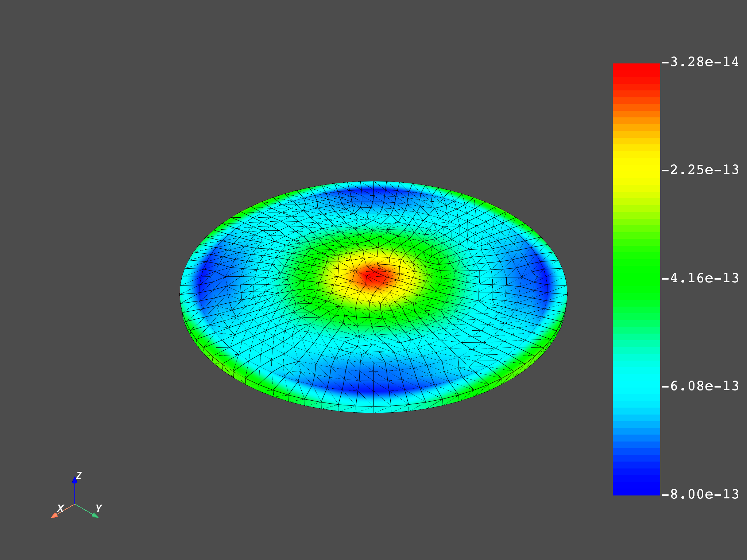
Task: Click the -2.25e-13 scale label
Action: click(x=701, y=170)
